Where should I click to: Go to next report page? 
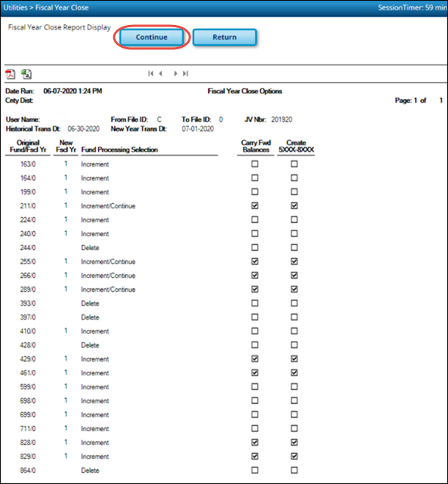click(x=175, y=74)
